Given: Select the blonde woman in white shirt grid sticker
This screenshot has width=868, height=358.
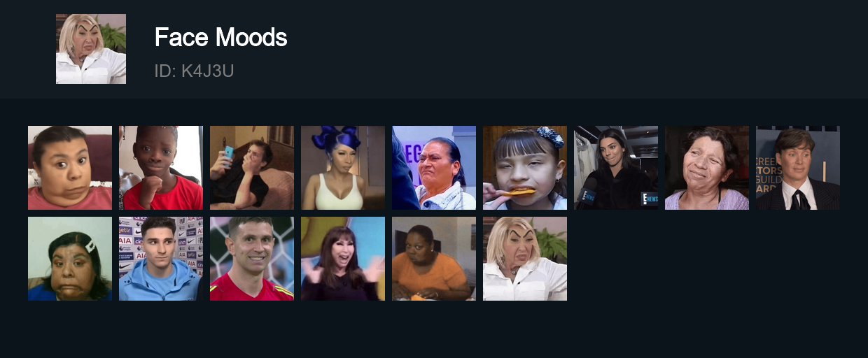Looking at the screenshot, I should tap(525, 259).
